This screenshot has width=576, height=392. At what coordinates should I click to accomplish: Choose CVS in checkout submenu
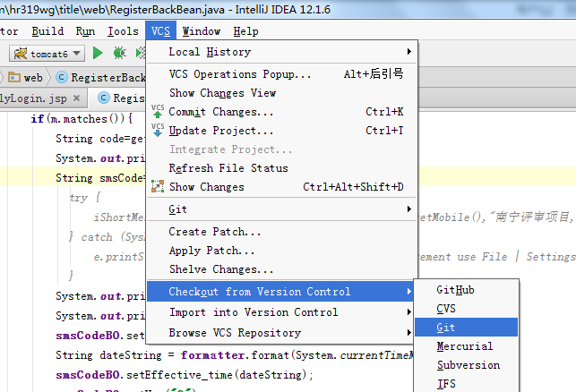tap(466, 309)
